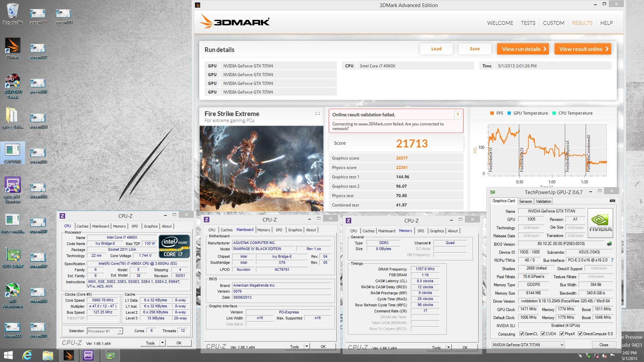Click Load button in 3DMark
This screenshot has width=644, height=362.
pyautogui.click(x=436, y=49)
